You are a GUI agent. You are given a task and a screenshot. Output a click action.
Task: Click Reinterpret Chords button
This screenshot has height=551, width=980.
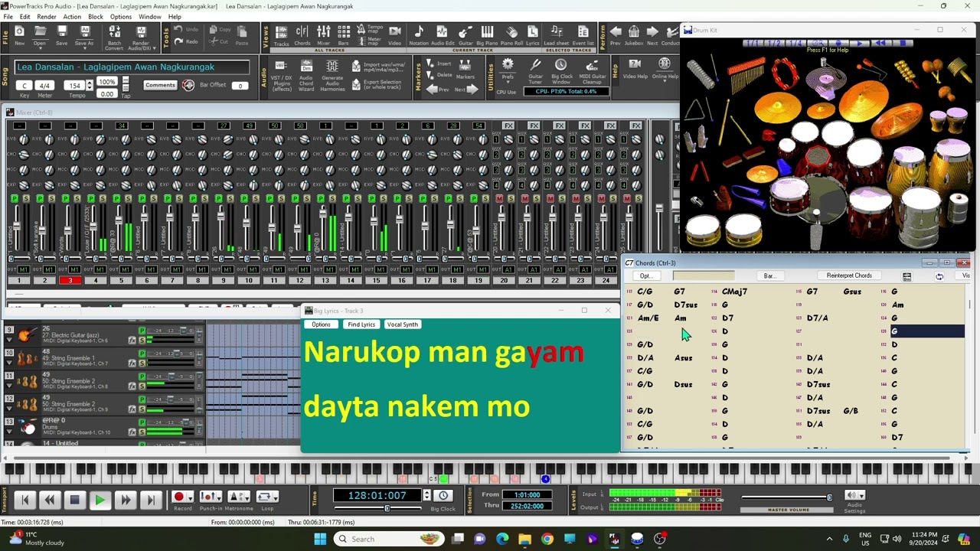tap(849, 275)
